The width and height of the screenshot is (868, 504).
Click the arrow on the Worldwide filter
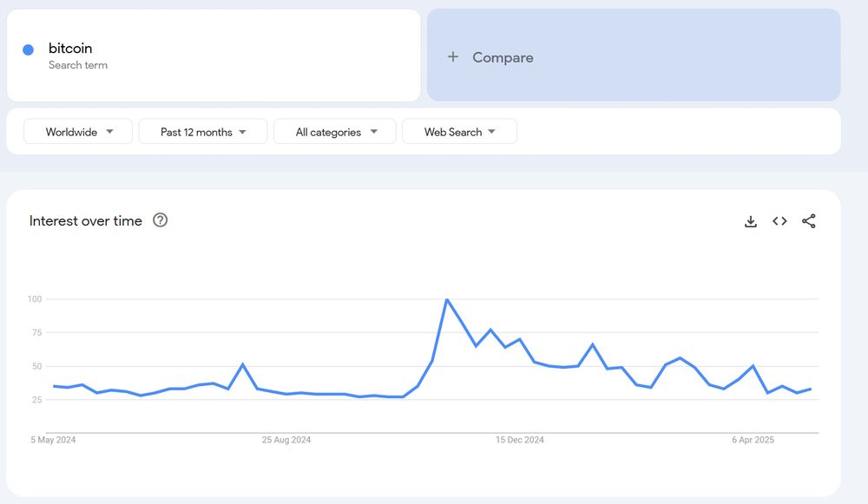(x=109, y=132)
